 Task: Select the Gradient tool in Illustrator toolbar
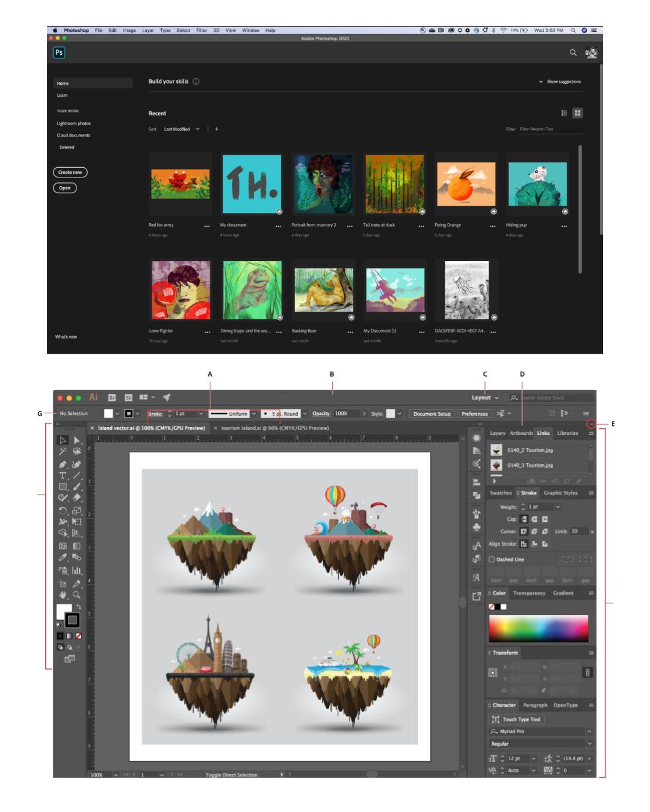[76, 546]
